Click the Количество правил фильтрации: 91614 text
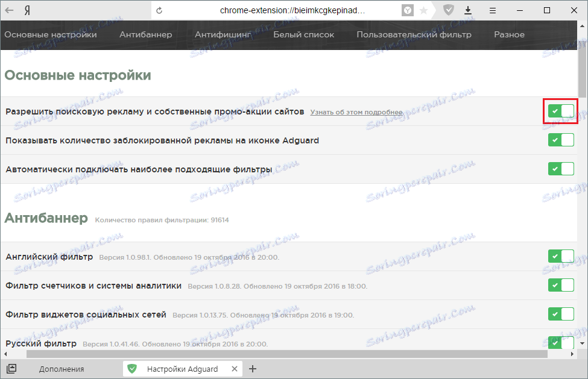This screenshot has height=379, width=588. point(162,220)
